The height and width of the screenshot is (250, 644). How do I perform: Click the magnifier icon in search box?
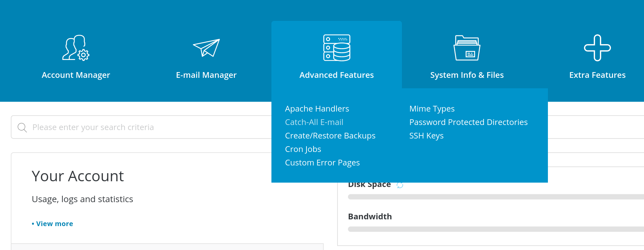pyautogui.click(x=22, y=127)
